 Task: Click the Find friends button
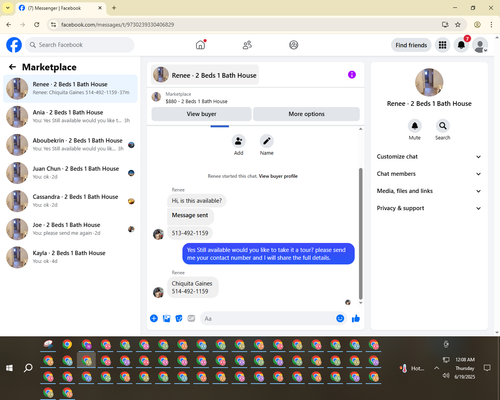(x=411, y=45)
